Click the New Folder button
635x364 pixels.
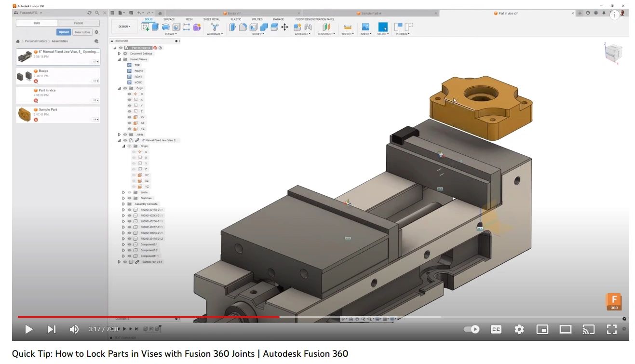coord(83,32)
